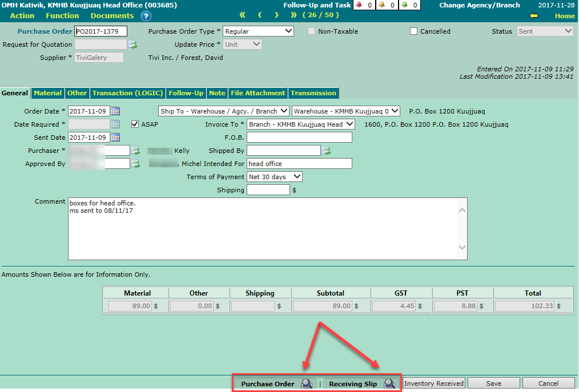Screen dimensions: 579x392
Task: Switch to the Material tab
Action: (47, 93)
